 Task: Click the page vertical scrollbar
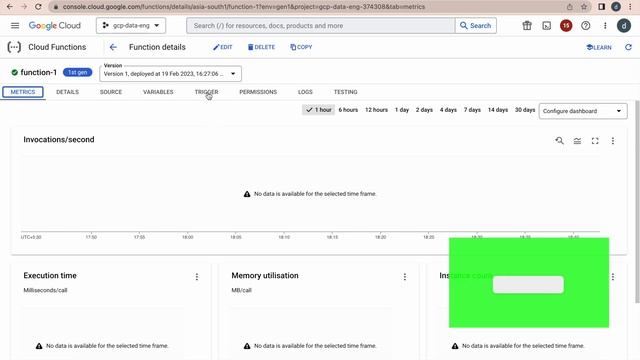point(637,202)
